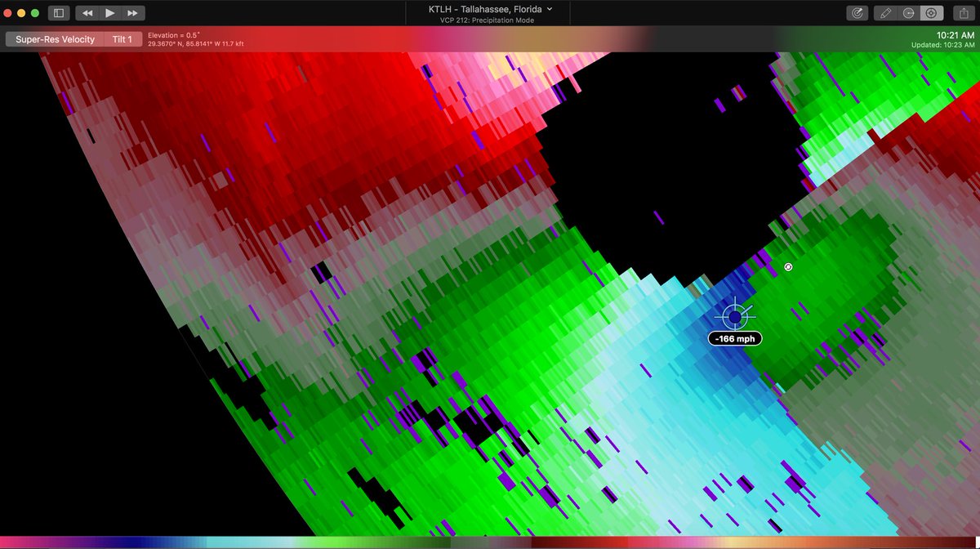
Task: Click the radar scope edit icon
Action: (857, 13)
